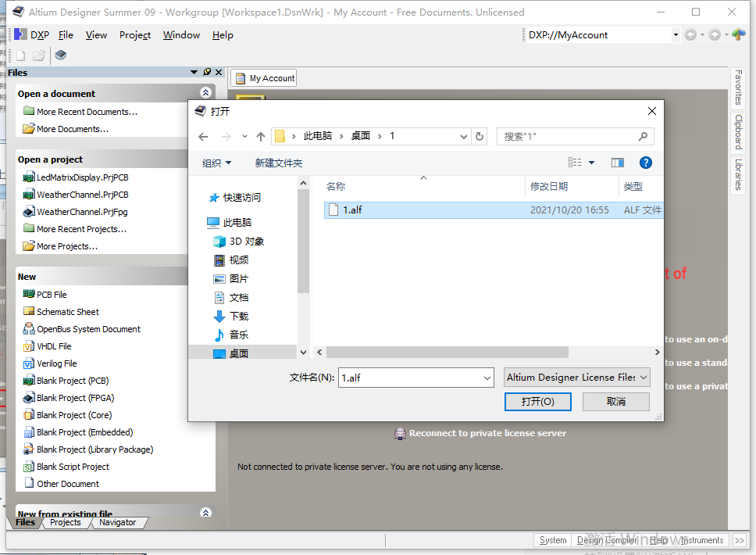
Task: Click the refresh button beside the address path
Action: click(480, 136)
